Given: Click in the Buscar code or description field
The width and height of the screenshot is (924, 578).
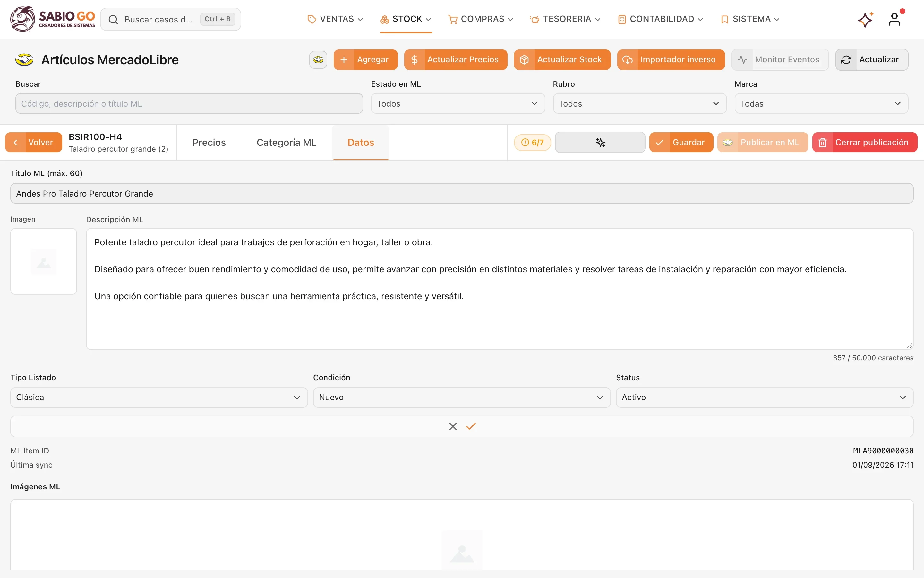Looking at the screenshot, I should pos(189,104).
